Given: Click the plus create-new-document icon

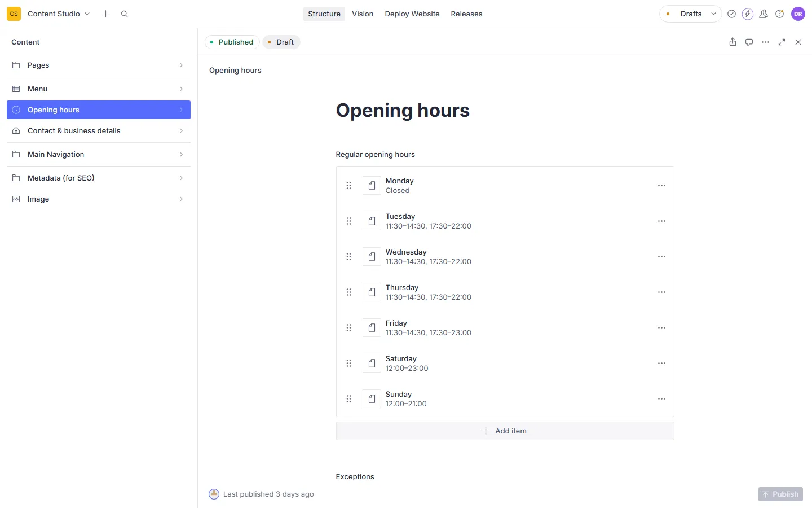Looking at the screenshot, I should [x=105, y=14].
